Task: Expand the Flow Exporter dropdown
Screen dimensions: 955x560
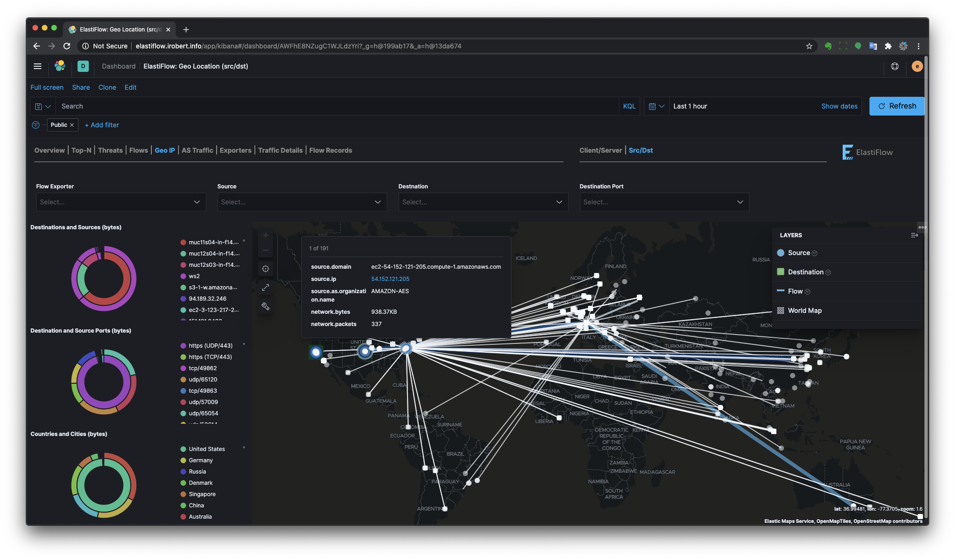Action: point(120,202)
